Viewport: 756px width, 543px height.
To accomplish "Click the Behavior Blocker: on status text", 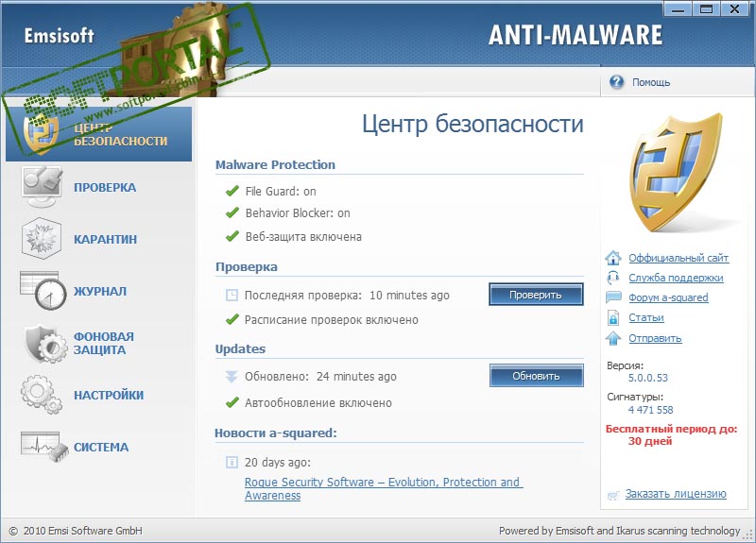I will pos(298,213).
